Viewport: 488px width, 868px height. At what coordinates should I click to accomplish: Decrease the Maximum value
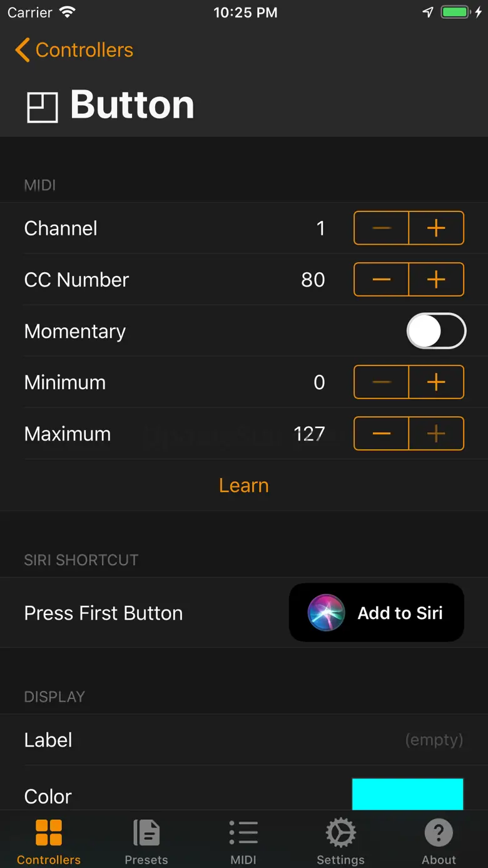[x=382, y=433]
